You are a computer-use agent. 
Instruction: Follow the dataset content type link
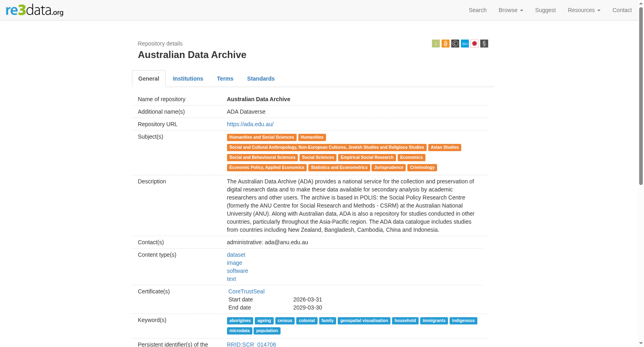(x=236, y=255)
